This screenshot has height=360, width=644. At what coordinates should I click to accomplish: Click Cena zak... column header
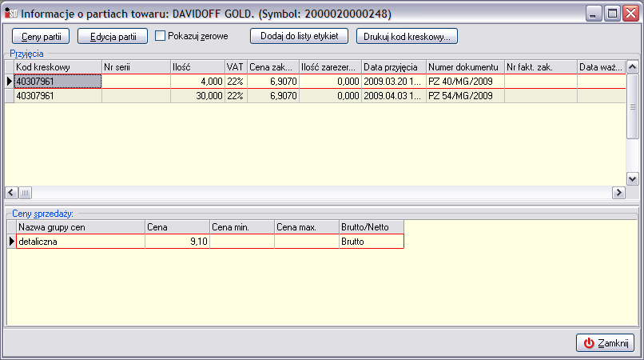pyautogui.click(x=273, y=67)
